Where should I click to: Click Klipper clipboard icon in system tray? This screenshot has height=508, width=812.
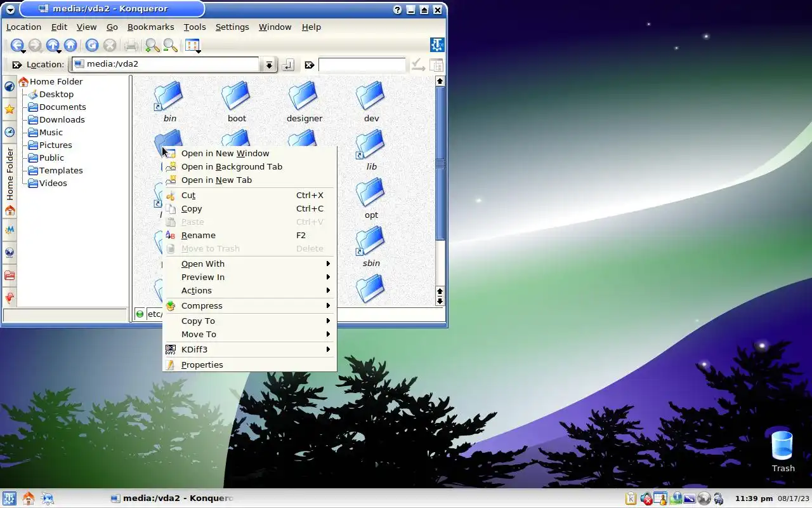point(631,498)
